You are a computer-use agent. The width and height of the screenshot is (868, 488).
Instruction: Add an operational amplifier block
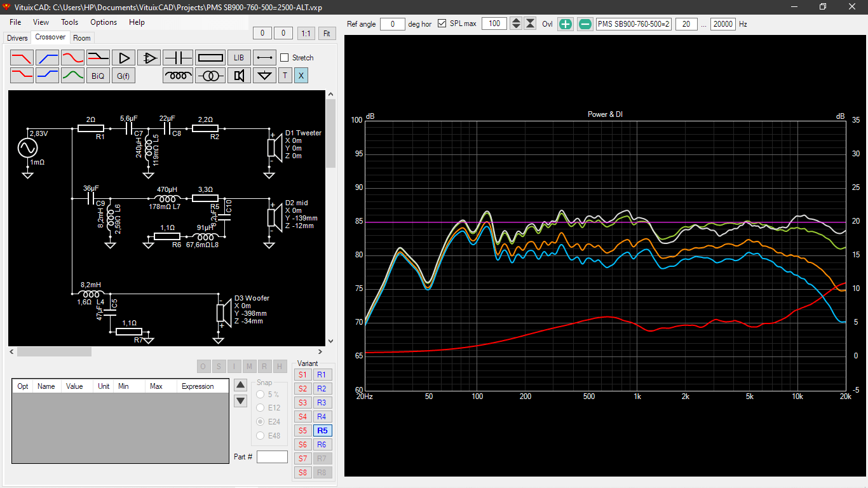[149, 57]
